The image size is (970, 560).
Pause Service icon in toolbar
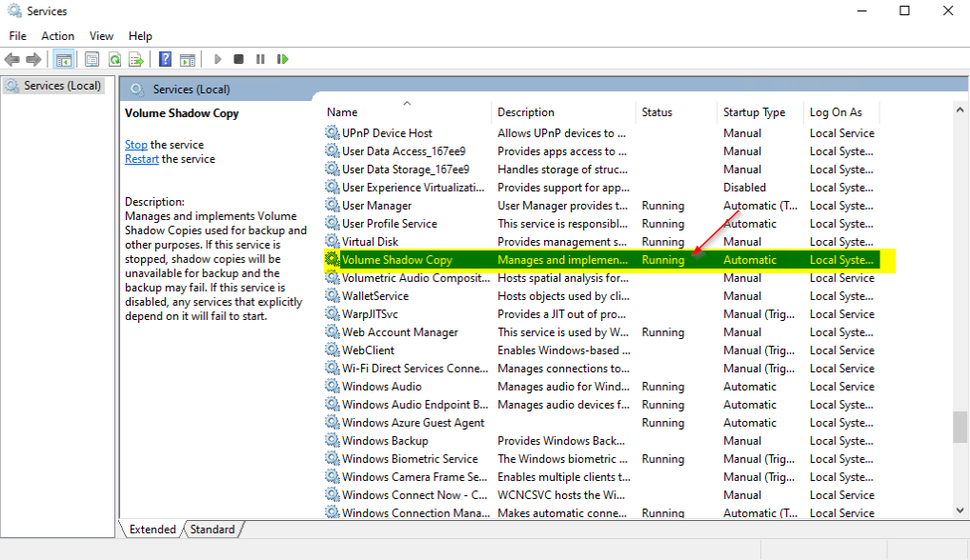coord(260,59)
